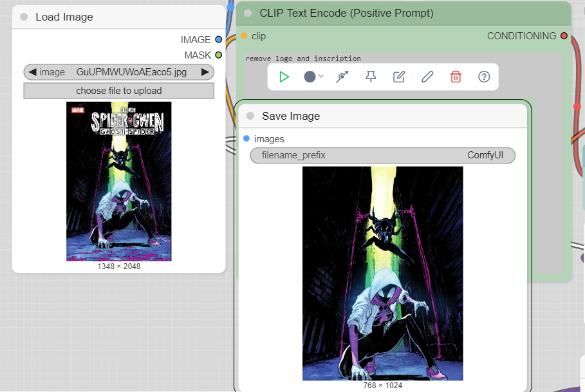Click the Spider-Gwen preview in Load Image

pos(118,182)
